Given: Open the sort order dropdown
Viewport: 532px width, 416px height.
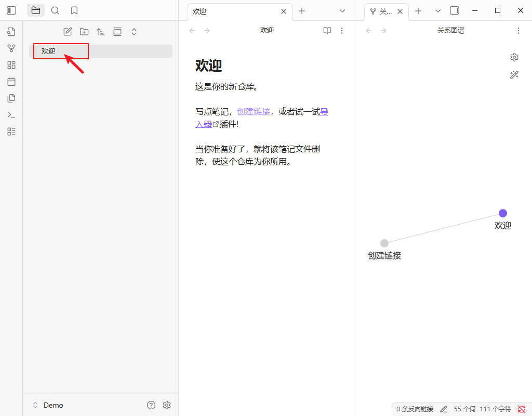Looking at the screenshot, I should (101, 32).
